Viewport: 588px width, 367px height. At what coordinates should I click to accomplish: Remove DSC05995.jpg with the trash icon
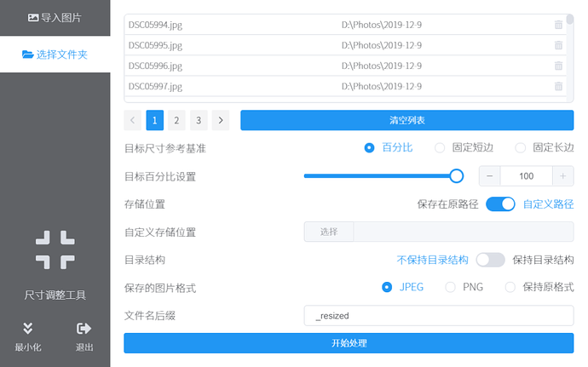[x=558, y=45]
